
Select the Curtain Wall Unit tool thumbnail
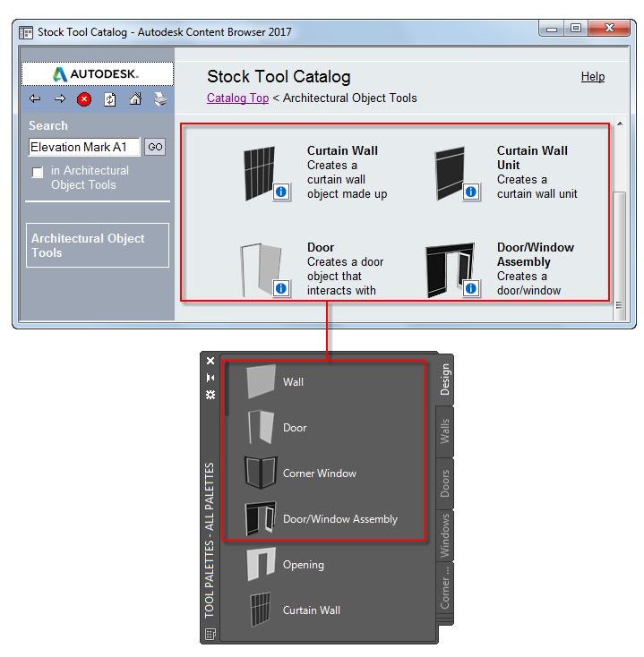click(451, 173)
